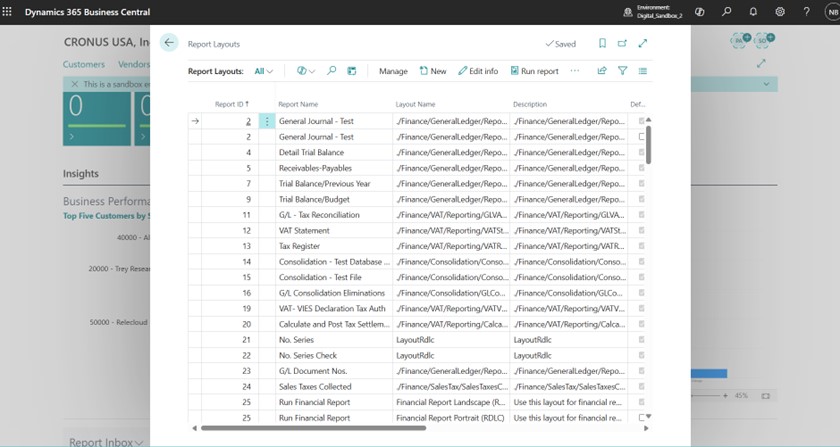
Task: Toggle Default checkbox for No. Series Check
Action: click(641, 355)
